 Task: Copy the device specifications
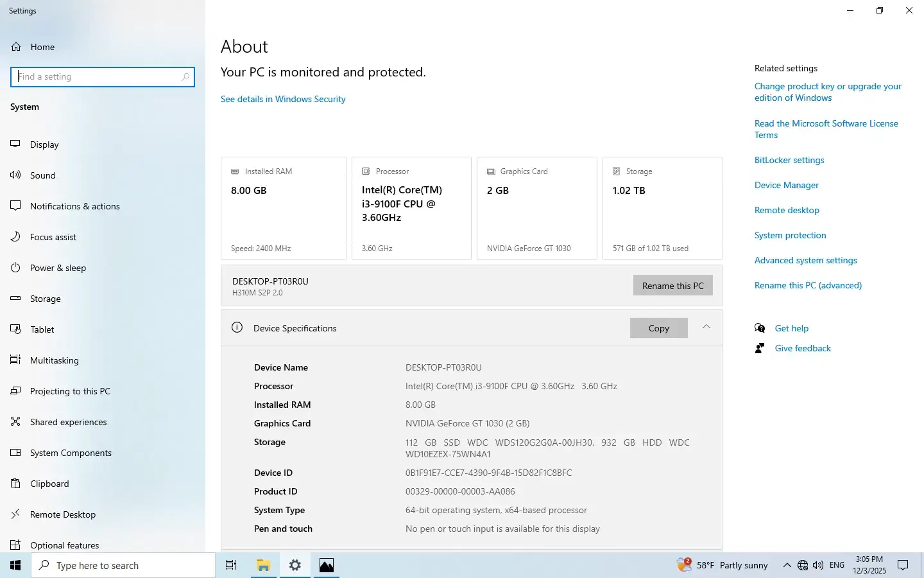(658, 328)
